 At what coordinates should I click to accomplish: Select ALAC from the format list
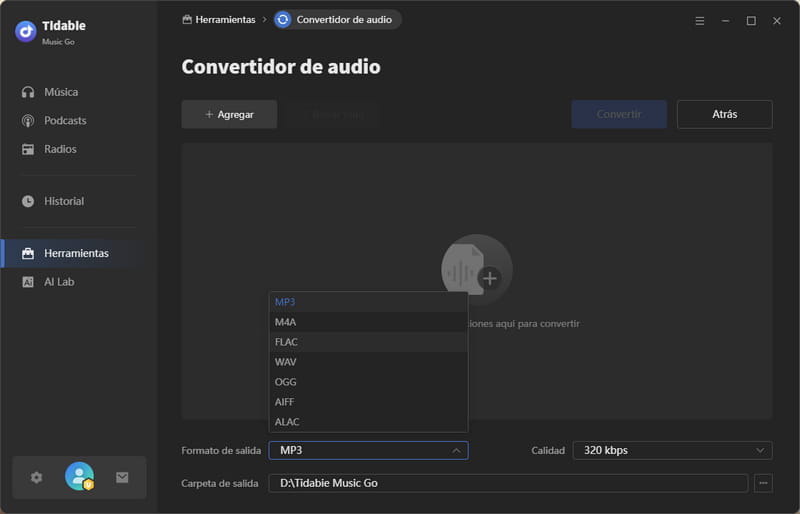click(x=368, y=422)
